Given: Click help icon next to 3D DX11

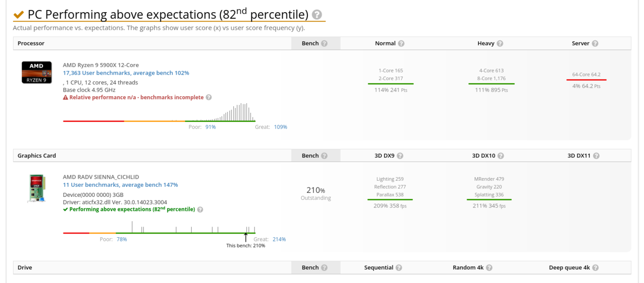Looking at the screenshot, I should pos(596,156).
